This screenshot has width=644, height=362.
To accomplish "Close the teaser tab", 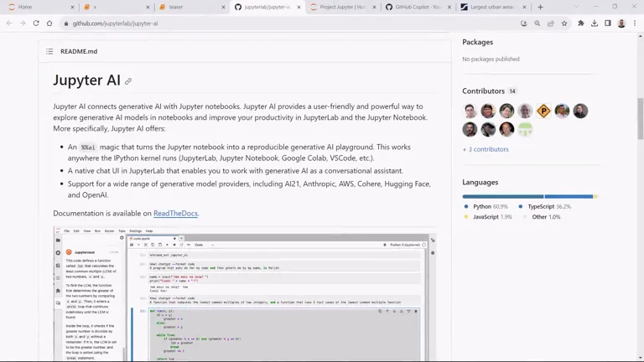I will [x=223, y=7].
